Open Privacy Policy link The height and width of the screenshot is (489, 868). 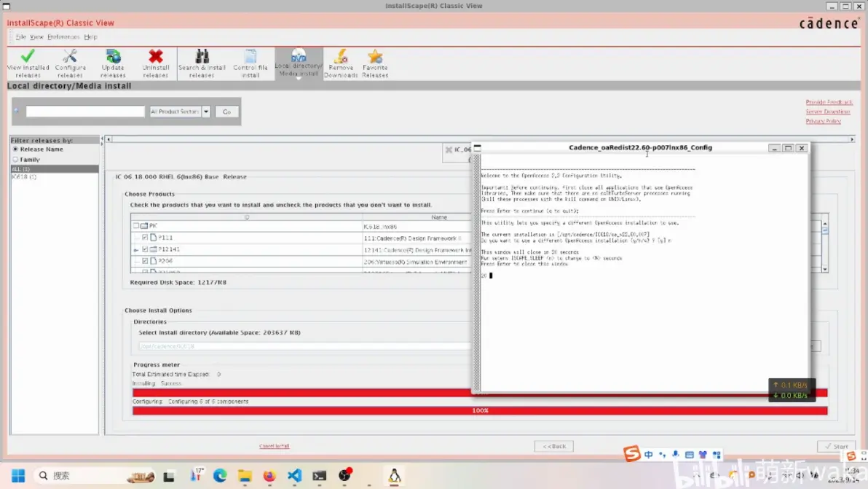click(823, 121)
